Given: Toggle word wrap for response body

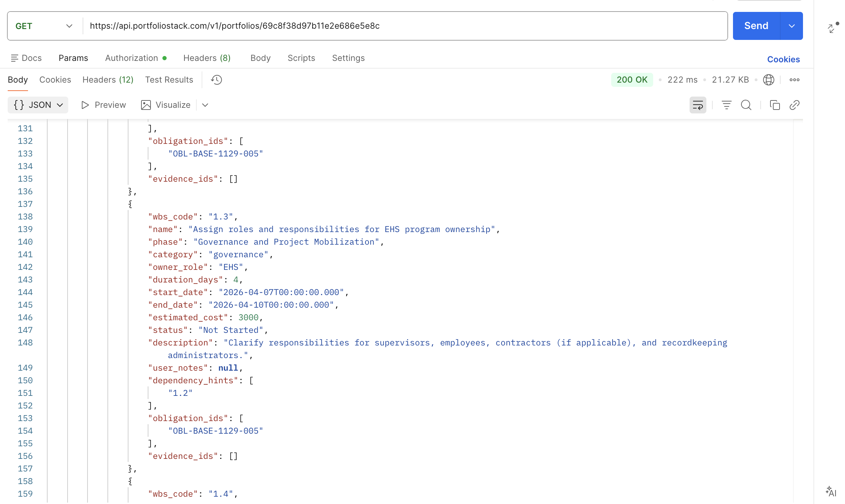Looking at the screenshot, I should 698,105.
